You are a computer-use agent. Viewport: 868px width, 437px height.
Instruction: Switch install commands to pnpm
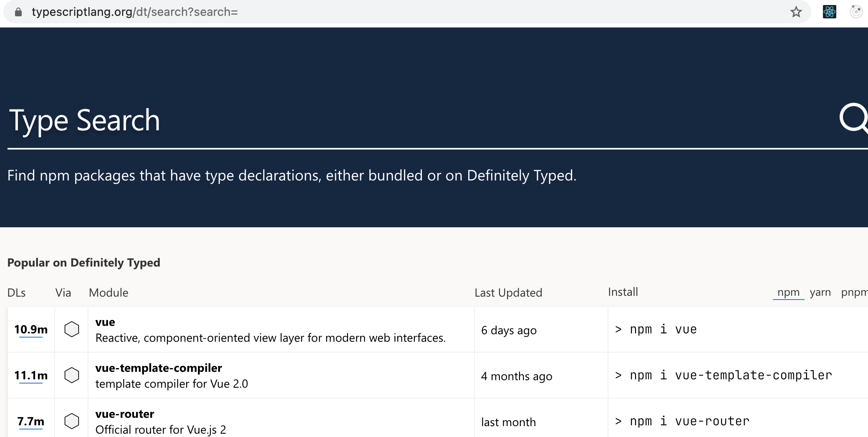point(854,292)
